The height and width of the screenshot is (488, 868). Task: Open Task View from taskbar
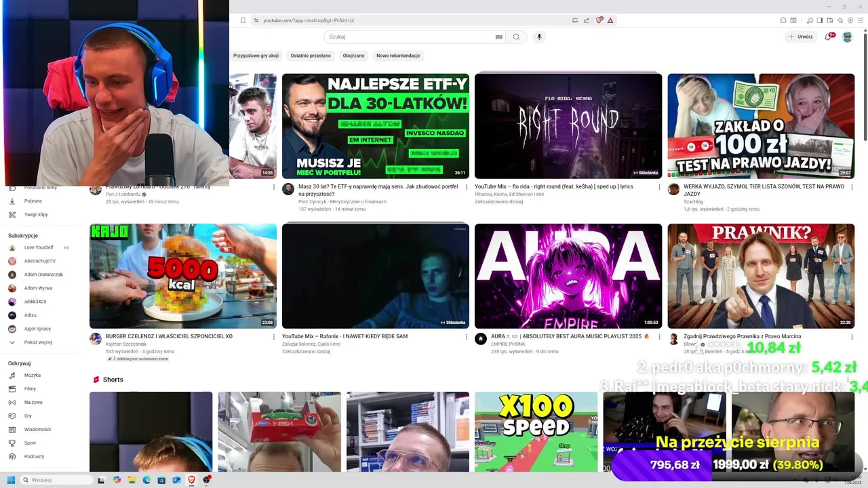[101, 480]
